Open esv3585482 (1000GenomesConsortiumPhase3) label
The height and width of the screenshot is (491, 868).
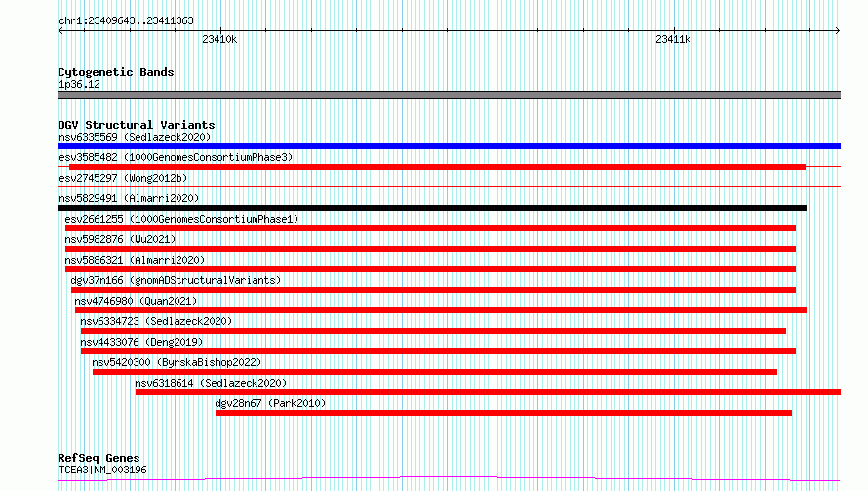(176, 157)
